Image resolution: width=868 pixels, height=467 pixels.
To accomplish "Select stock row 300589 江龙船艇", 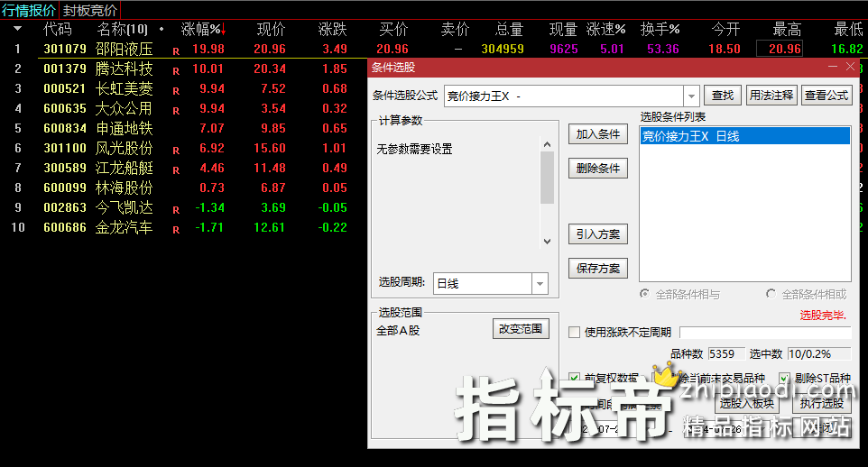I will [184, 168].
